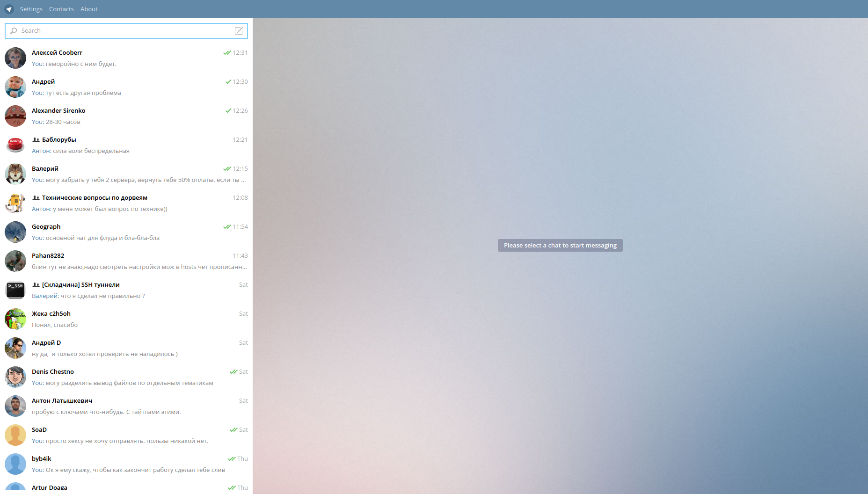This screenshot has height=494, width=868.
Task: Click the double checkmark on byb4ik row
Action: tap(232, 459)
